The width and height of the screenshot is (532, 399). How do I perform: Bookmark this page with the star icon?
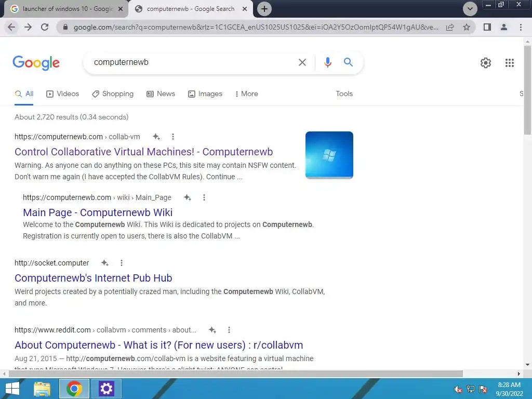(467, 27)
